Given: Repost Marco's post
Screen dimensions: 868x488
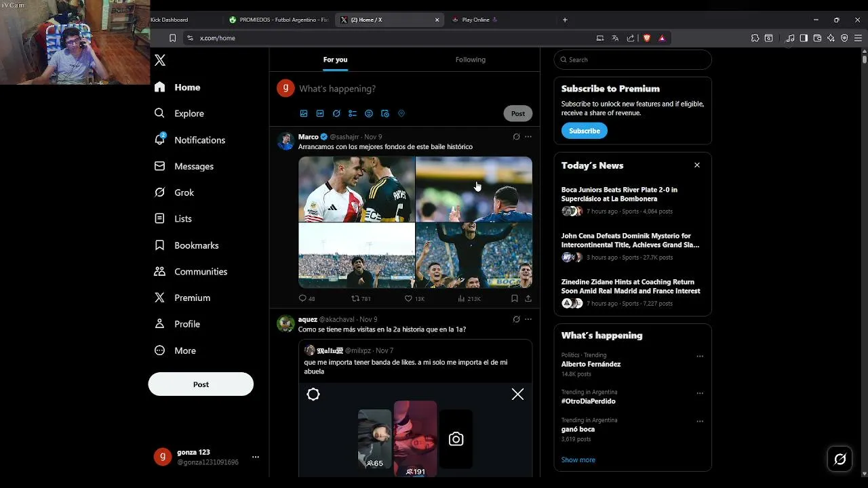Looking at the screenshot, I should pyautogui.click(x=361, y=298).
